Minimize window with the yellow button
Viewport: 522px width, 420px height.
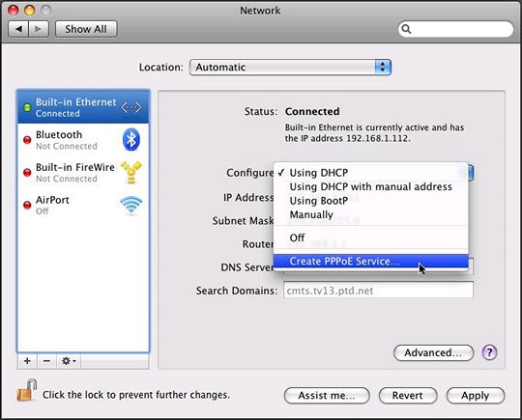click(x=29, y=11)
